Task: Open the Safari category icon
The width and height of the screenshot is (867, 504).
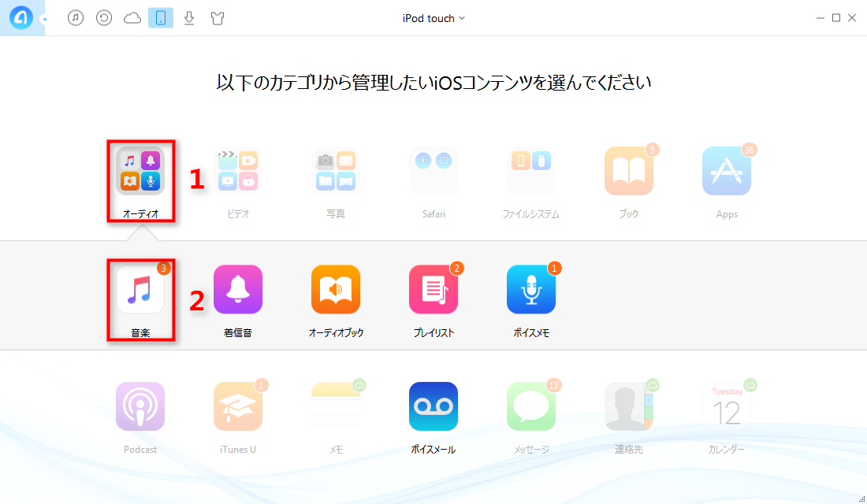Action: (433, 172)
